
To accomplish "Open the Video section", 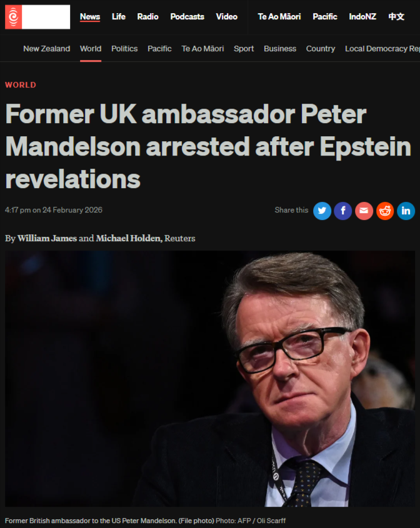I will point(227,16).
